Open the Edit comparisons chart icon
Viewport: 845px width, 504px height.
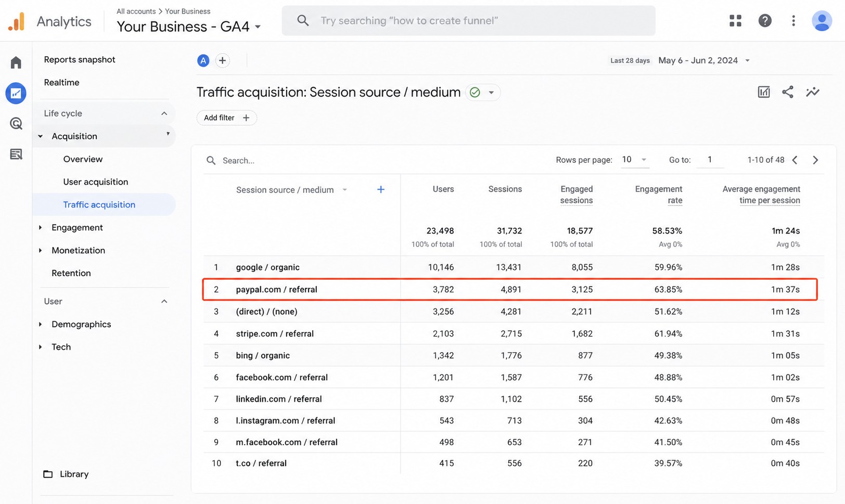pyautogui.click(x=764, y=92)
